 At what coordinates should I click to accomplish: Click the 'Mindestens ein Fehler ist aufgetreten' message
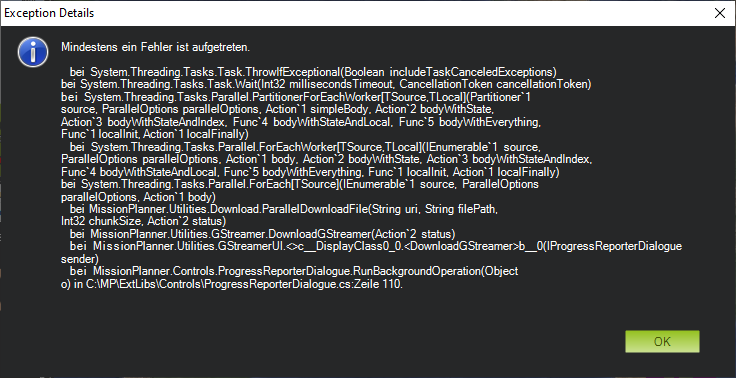155,47
